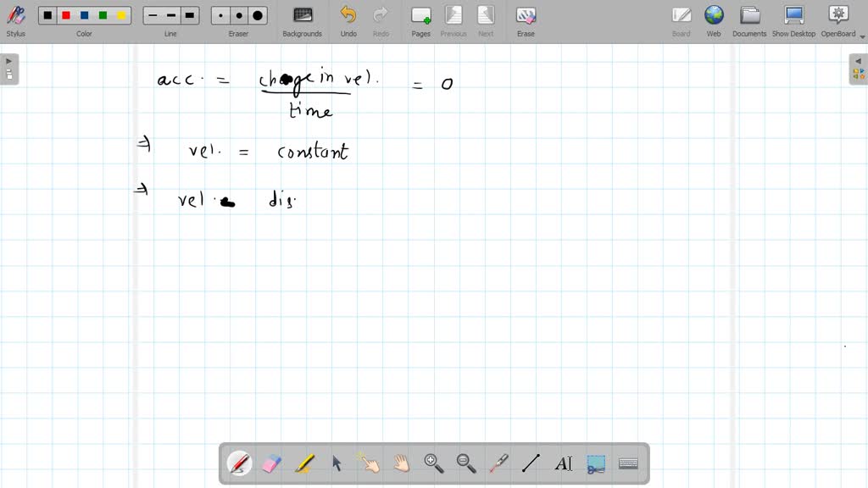Use the screen capture tool
Screen dimensions: 868x488
coord(595,463)
